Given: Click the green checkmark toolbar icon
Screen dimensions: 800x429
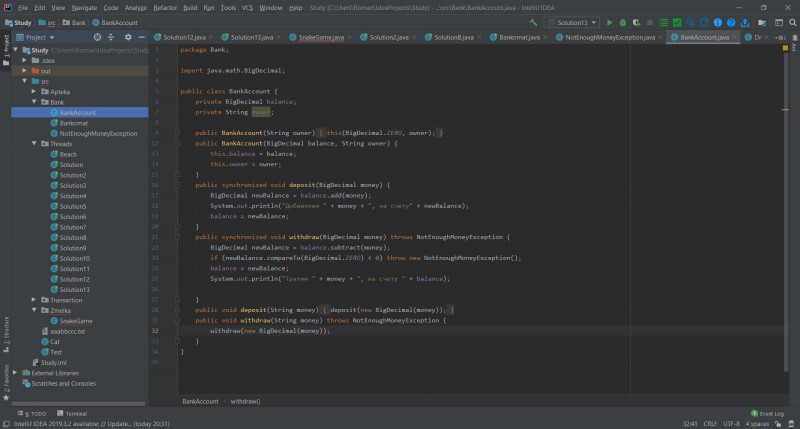Looking at the screenshot, I should tap(677, 22).
